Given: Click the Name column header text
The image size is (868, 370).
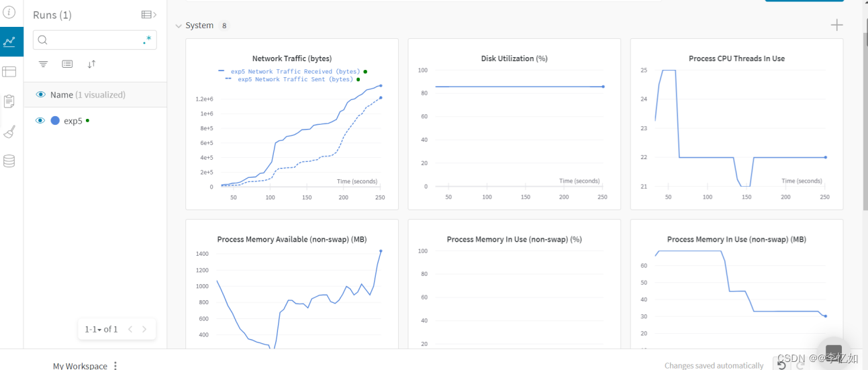Looking at the screenshot, I should pyautogui.click(x=62, y=95).
